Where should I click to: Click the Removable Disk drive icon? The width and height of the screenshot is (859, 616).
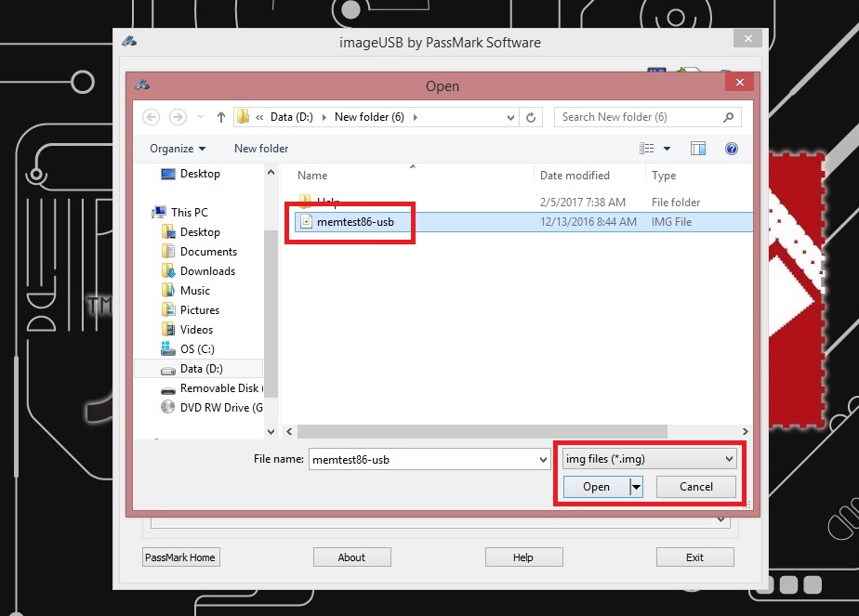(168, 389)
